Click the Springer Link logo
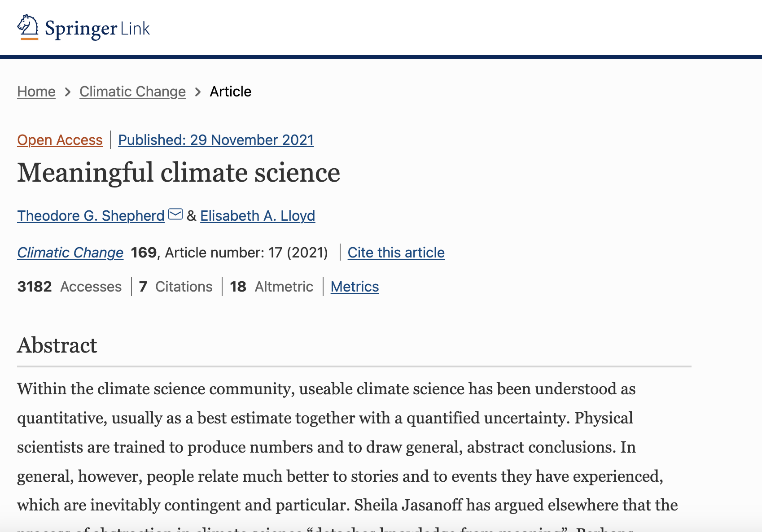The image size is (762, 532). click(x=83, y=28)
